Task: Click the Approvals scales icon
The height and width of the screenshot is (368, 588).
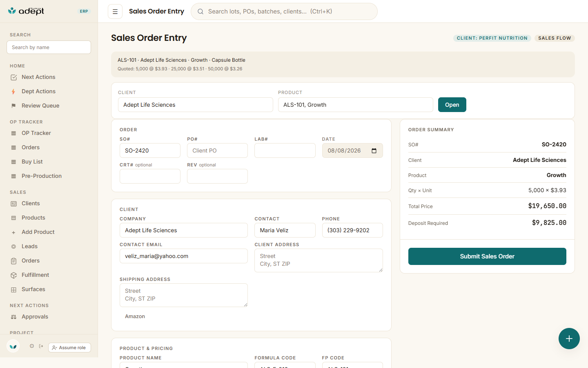Action: point(13,317)
